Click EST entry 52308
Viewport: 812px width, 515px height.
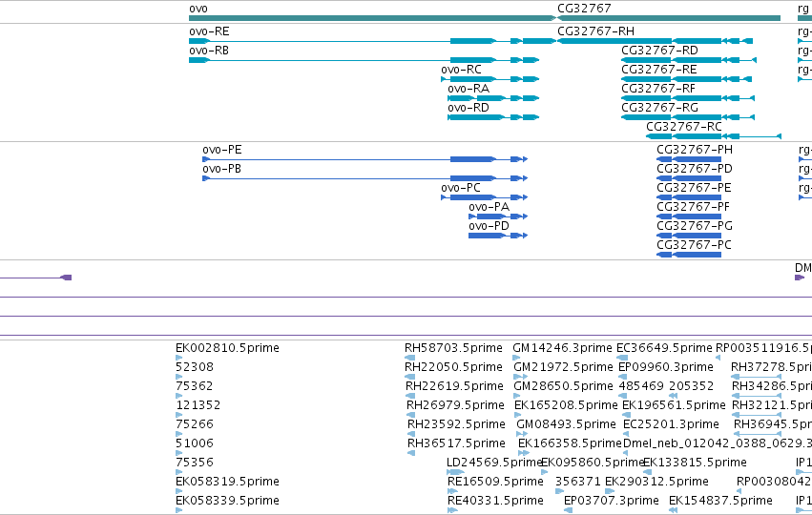(195, 367)
